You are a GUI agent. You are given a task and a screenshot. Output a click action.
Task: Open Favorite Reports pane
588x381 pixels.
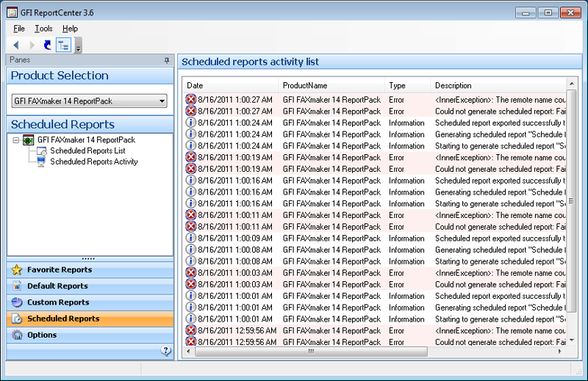point(90,269)
